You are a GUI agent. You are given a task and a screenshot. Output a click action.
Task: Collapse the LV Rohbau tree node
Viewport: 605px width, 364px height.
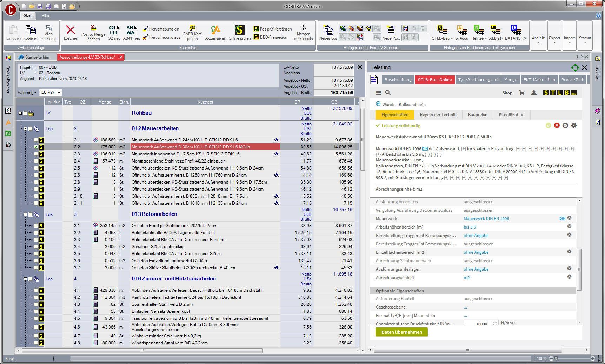click(x=20, y=113)
